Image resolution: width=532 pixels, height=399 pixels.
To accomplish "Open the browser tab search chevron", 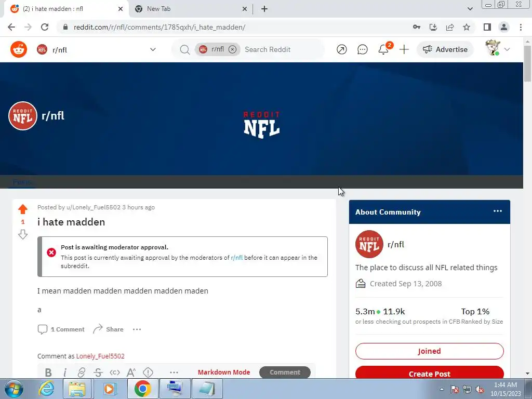I will pos(470,9).
